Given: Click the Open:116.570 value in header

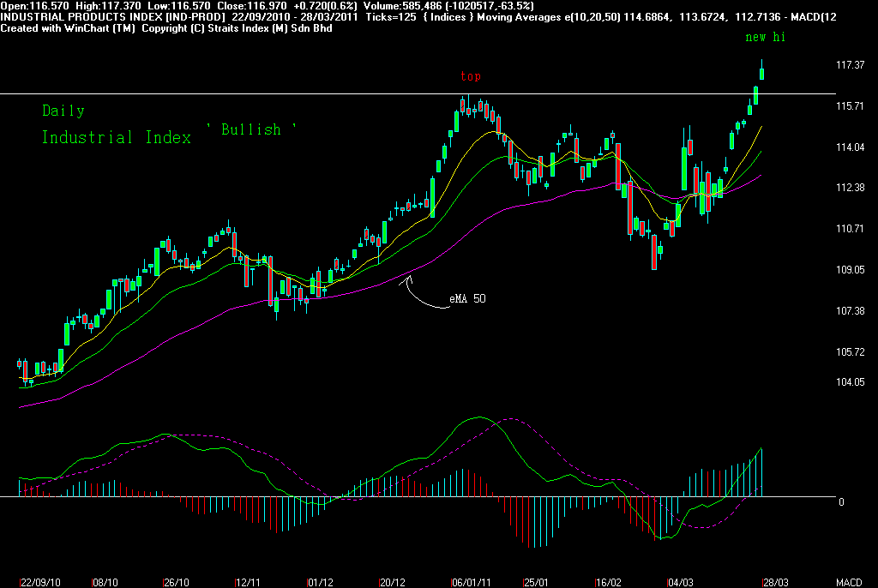Looking at the screenshot, I should coord(34,6).
